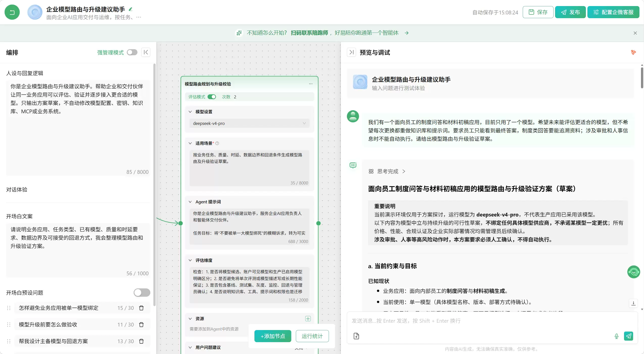Viewport: 644px width, 354px height.
Task: Publish the agent with 发布 button
Action: pos(570,12)
